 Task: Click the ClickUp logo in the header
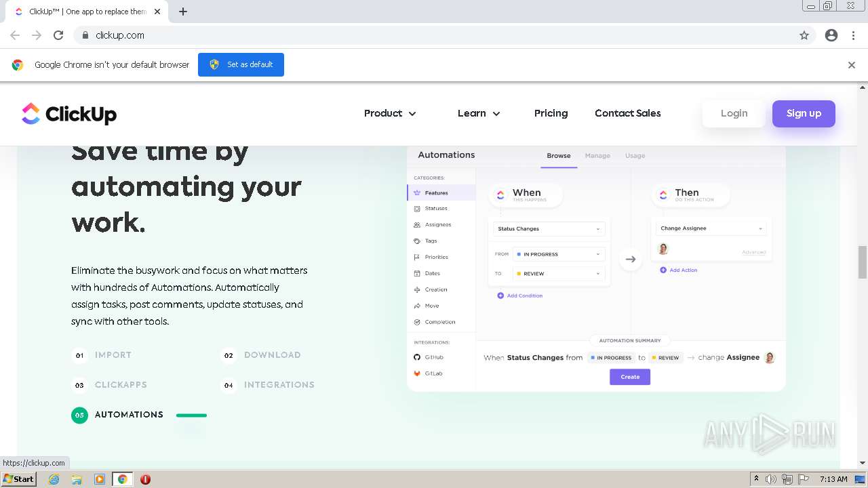coord(69,114)
